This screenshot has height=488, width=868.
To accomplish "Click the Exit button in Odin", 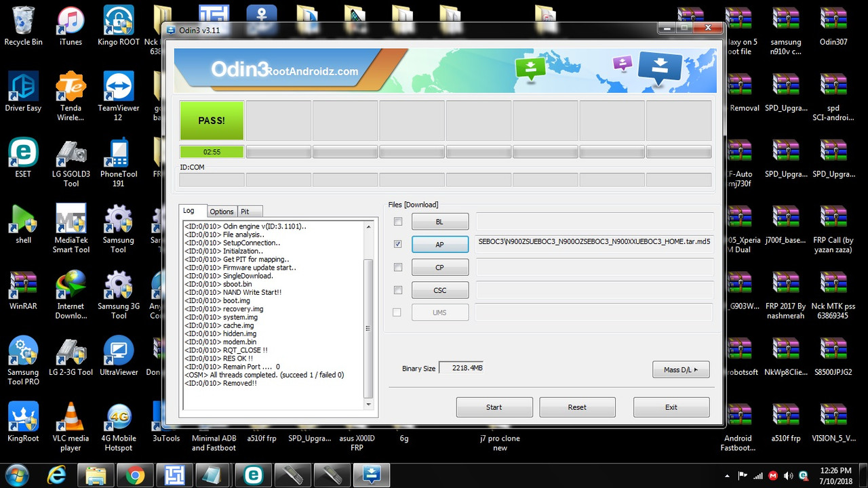I will coord(671,407).
